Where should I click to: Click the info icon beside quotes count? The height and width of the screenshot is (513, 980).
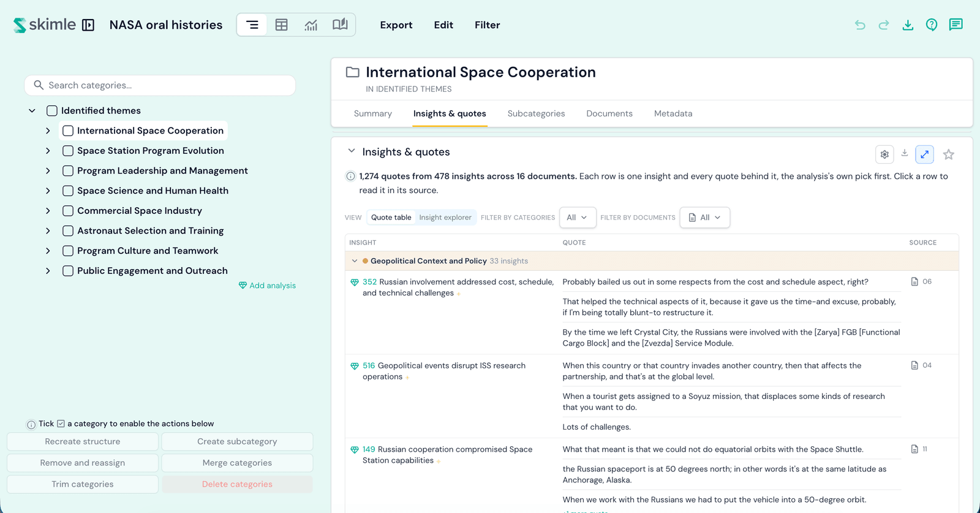(x=350, y=177)
